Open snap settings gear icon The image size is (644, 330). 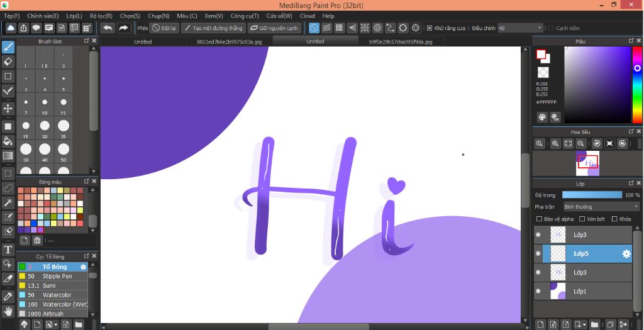416,28
